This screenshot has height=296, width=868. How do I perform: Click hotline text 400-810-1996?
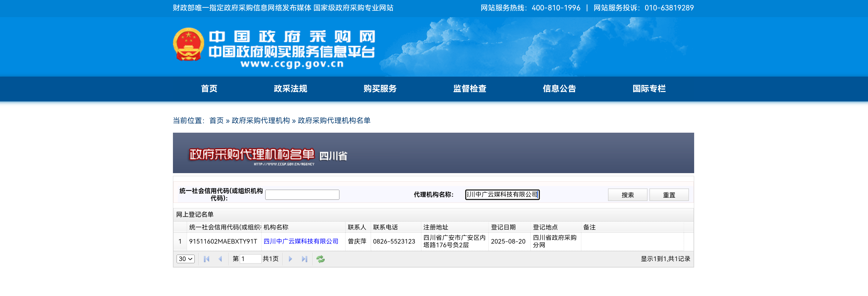pos(556,8)
